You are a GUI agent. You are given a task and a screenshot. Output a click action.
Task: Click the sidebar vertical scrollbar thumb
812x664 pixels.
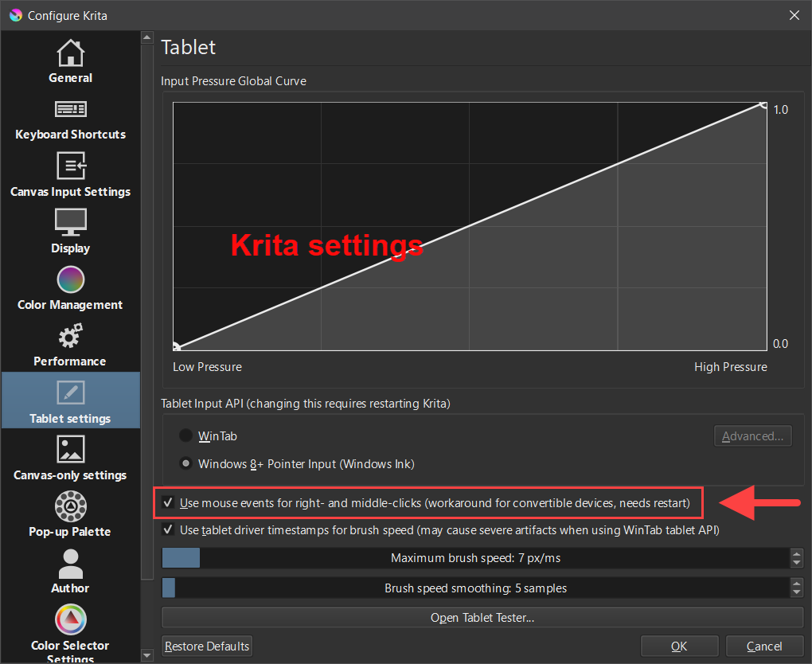(147, 312)
